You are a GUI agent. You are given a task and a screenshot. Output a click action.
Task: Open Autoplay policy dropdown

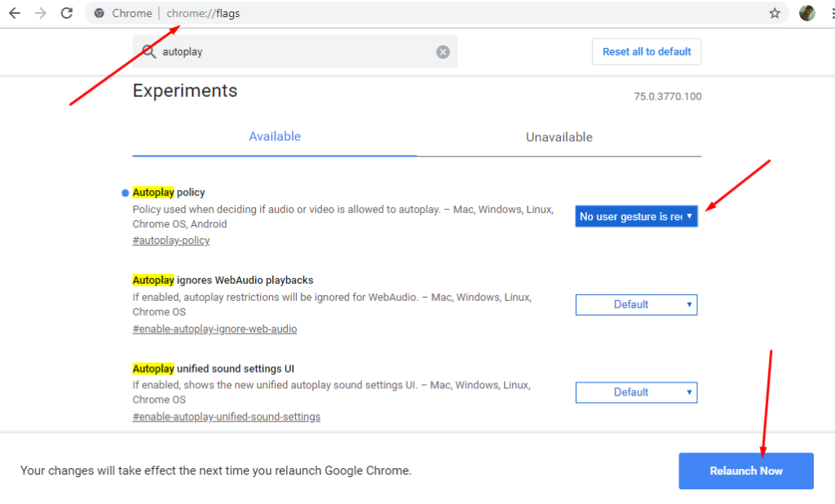636,216
